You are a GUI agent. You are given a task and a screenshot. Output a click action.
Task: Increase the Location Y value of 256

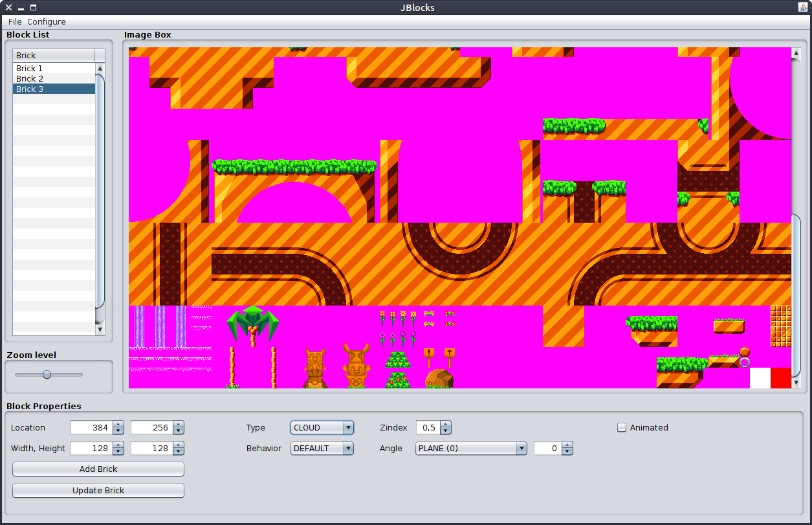(x=179, y=424)
